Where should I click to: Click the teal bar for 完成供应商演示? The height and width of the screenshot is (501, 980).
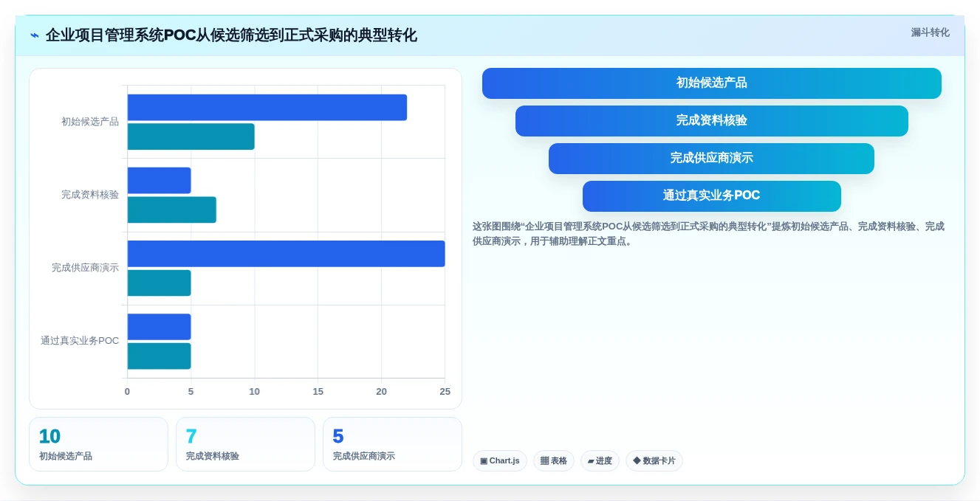click(x=159, y=283)
